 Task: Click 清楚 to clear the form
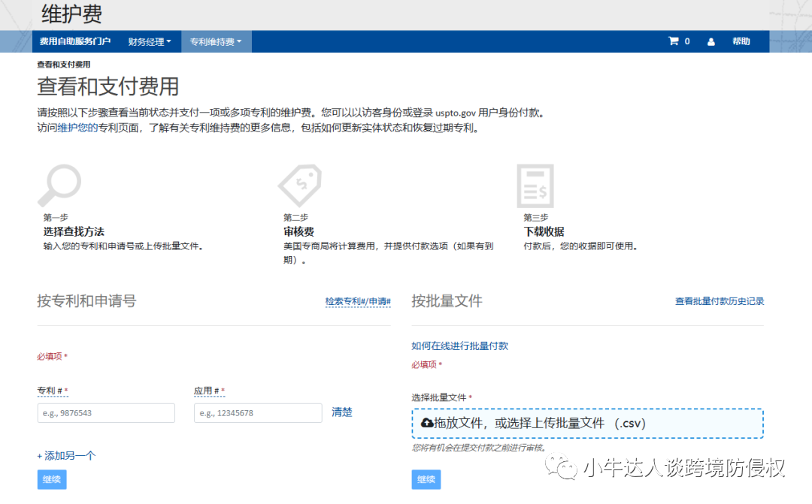point(342,412)
